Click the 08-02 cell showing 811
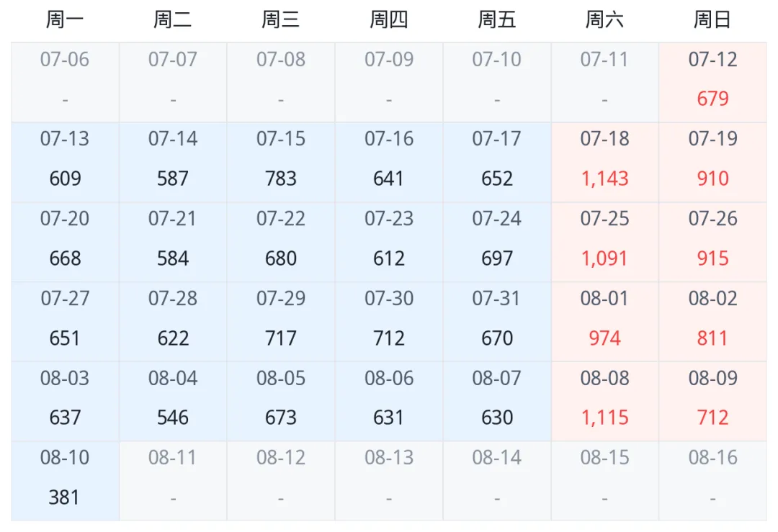The height and width of the screenshot is (532, 778). coord(712,322)
